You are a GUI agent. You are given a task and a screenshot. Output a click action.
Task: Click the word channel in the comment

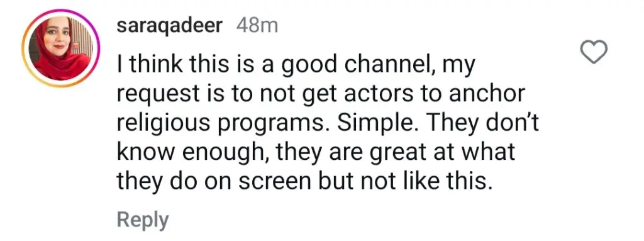386,66
